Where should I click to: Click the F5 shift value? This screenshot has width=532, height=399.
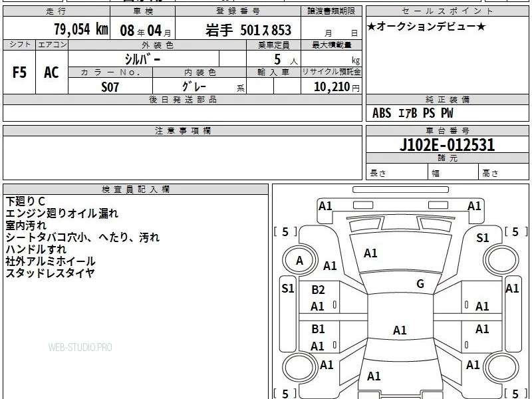[19, 72]
